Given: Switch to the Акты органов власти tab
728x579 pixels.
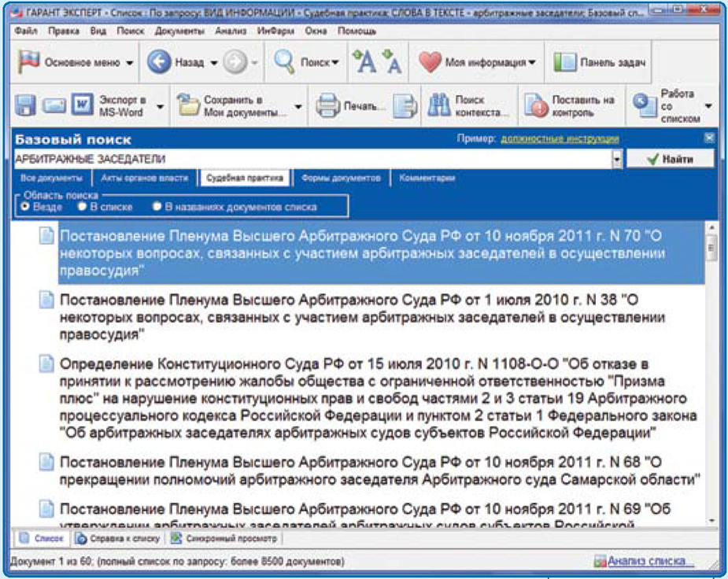Looking at the screenshot, I should click(x=145, y=179).
